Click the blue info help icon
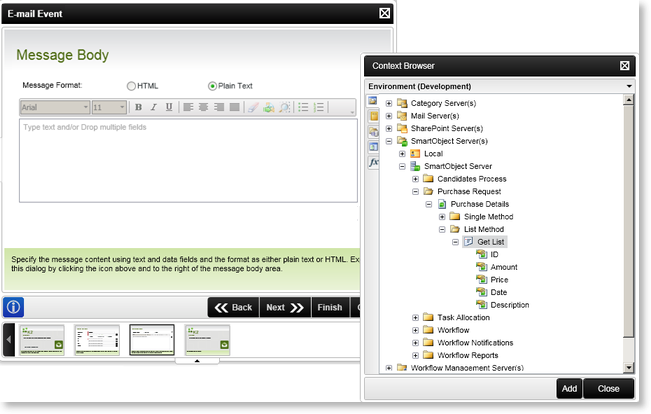Screen dimensions: 651x414 15,307
